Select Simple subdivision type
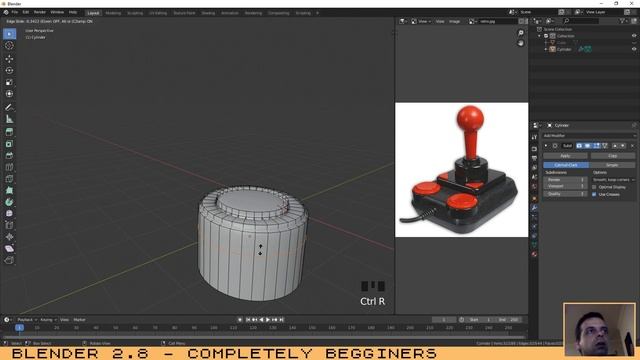The image size is (640, 360). 612,165
